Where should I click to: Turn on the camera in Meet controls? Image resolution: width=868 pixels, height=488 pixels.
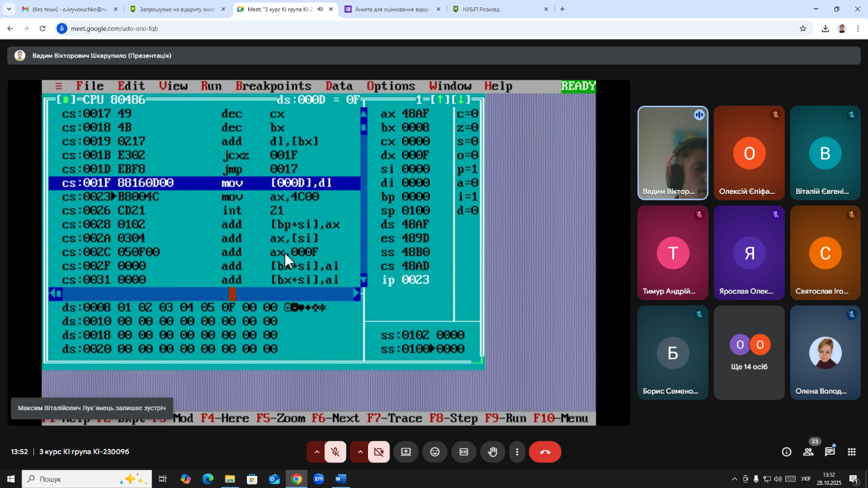[x=378, y=452]
